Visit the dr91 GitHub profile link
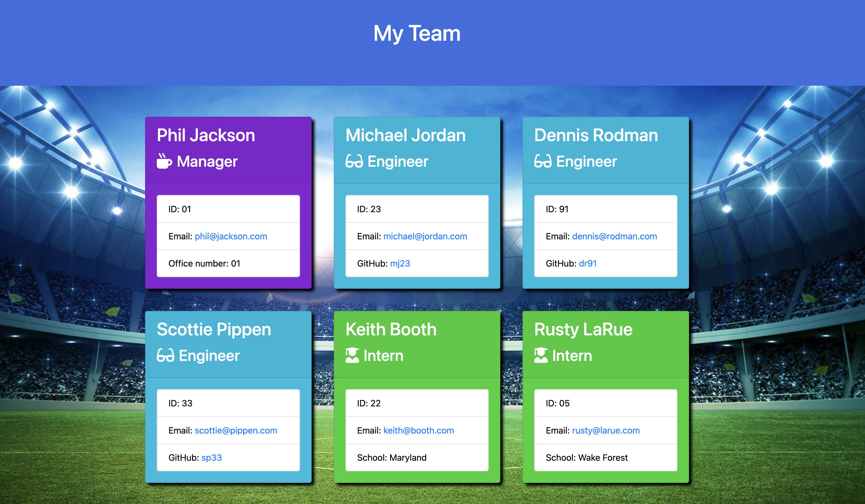 pos(588,264)
